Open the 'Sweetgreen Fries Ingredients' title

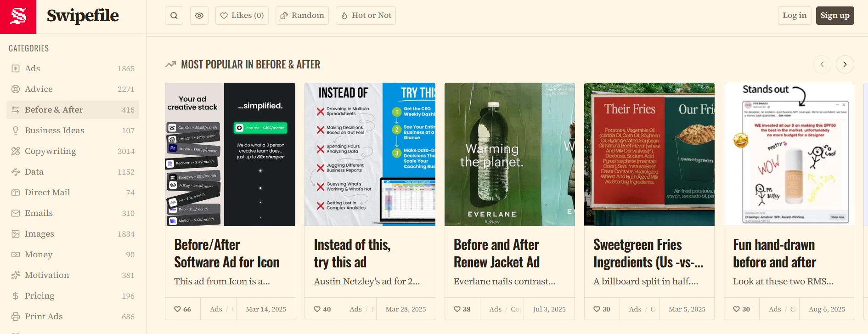point(648,254)
